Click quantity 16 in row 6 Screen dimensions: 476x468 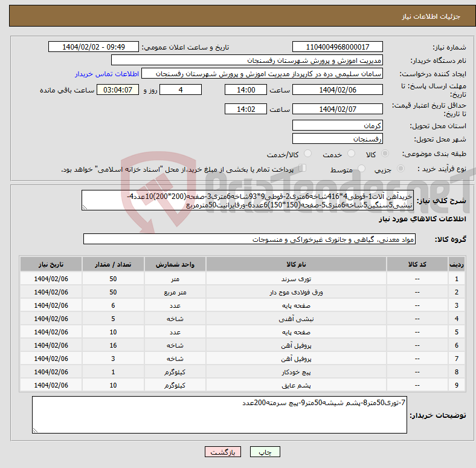pos(113,345)
